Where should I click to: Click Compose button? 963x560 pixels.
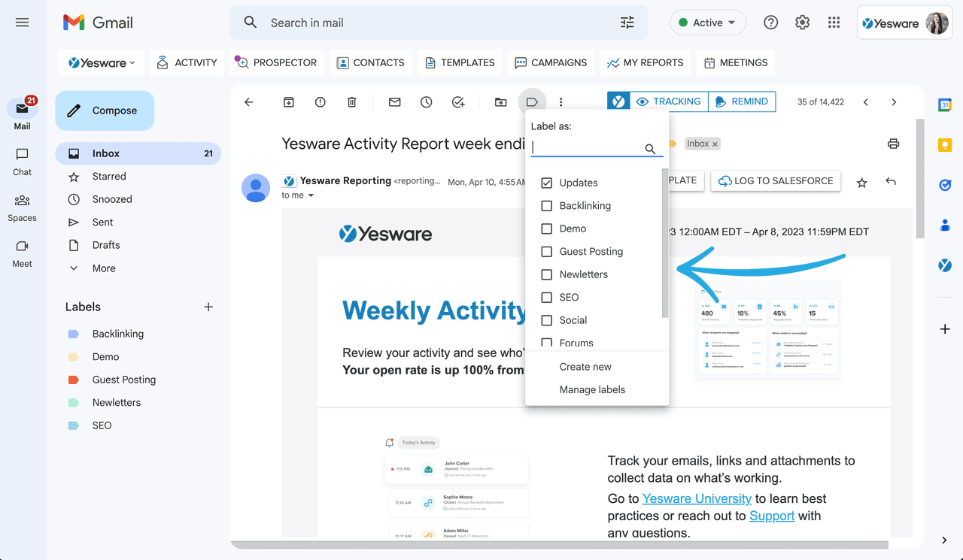click(x=105, y=110)
